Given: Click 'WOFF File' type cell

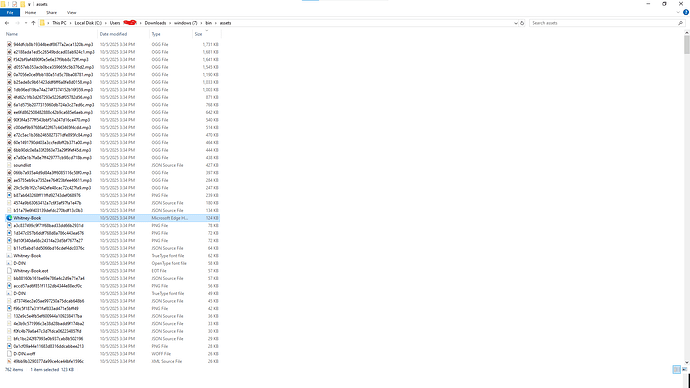Looking at the screenshot, I should click(161, 354).
